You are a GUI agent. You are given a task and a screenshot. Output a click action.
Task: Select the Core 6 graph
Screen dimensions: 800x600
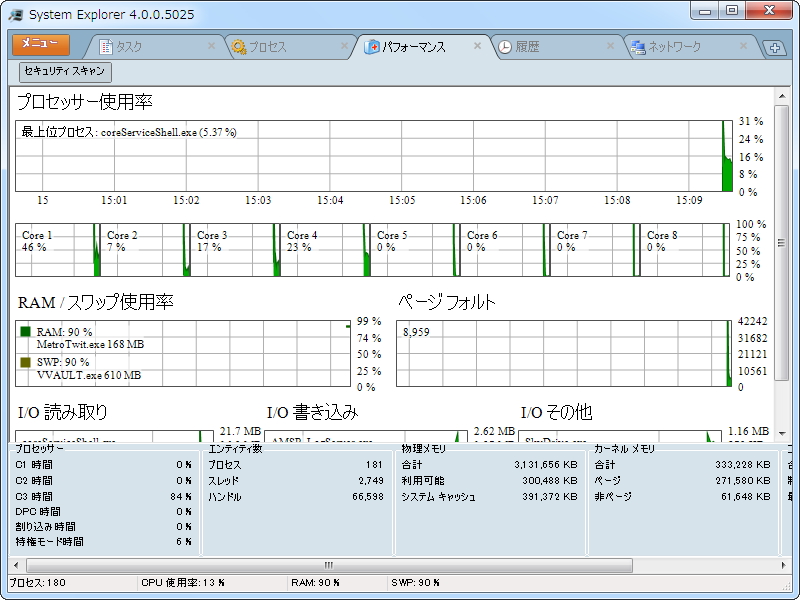(x=505, y=250)
